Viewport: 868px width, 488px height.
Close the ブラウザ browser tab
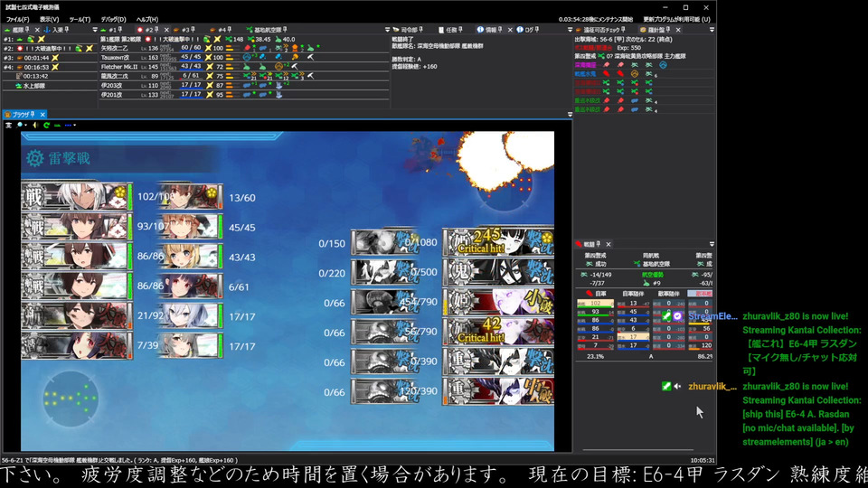point(42,115)
